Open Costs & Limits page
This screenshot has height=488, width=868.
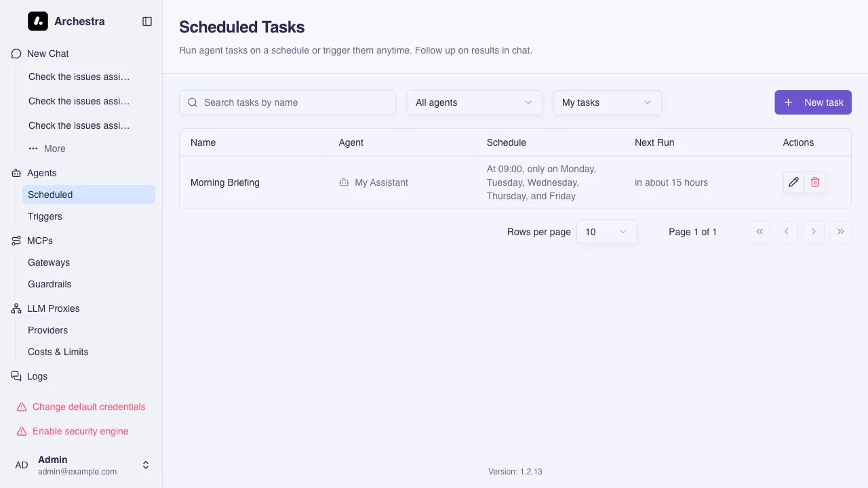[58, 352]
